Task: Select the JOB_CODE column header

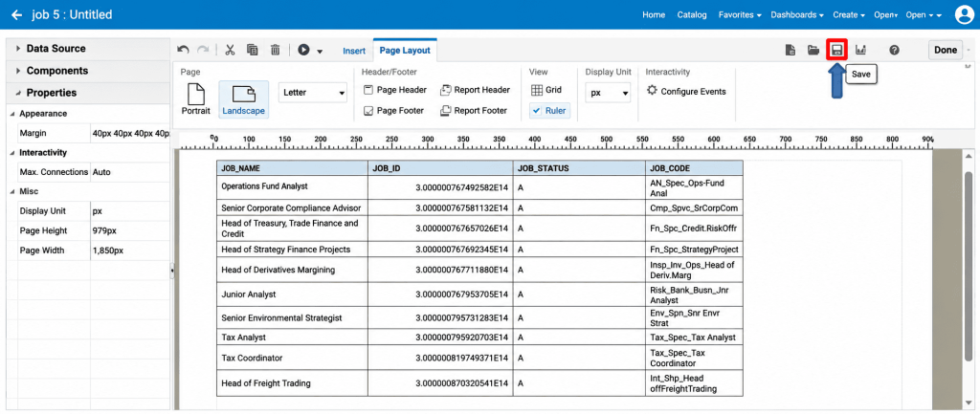Action: [695, 168]
